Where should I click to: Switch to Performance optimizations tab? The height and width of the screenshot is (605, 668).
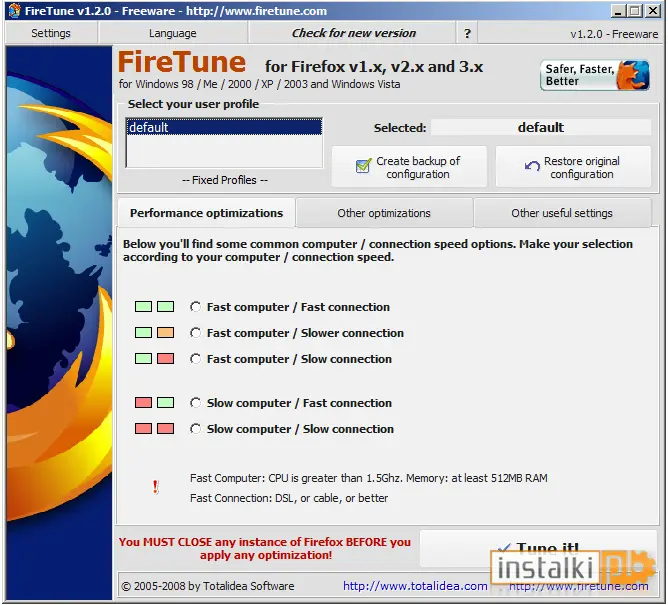(206, 213)
